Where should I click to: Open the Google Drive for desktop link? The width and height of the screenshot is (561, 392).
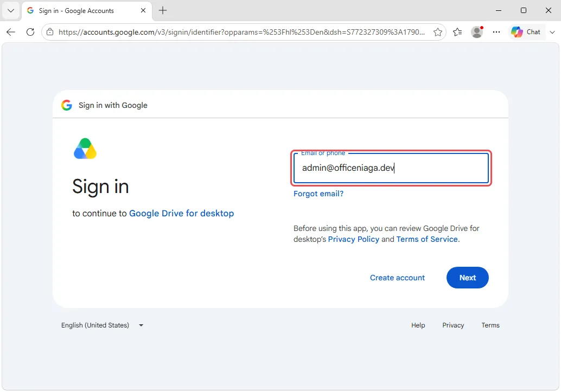pos(181,214)
